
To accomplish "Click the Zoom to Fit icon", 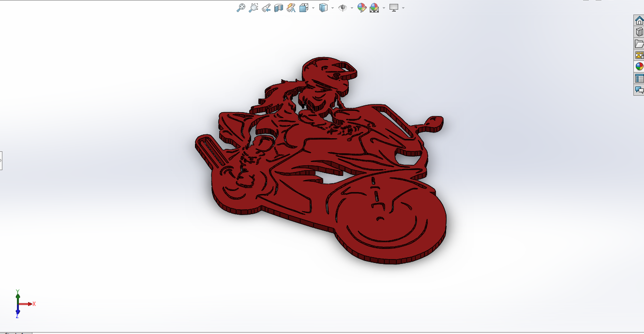I will 240,8.
